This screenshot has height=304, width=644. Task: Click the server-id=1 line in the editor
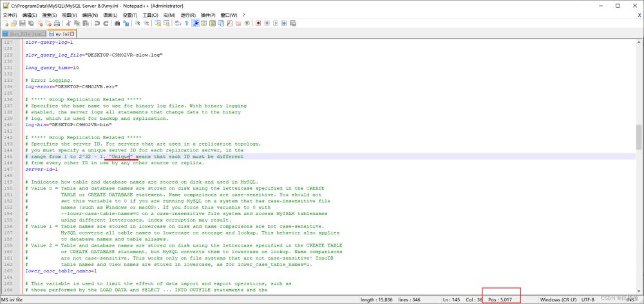(x=42, y=169)
